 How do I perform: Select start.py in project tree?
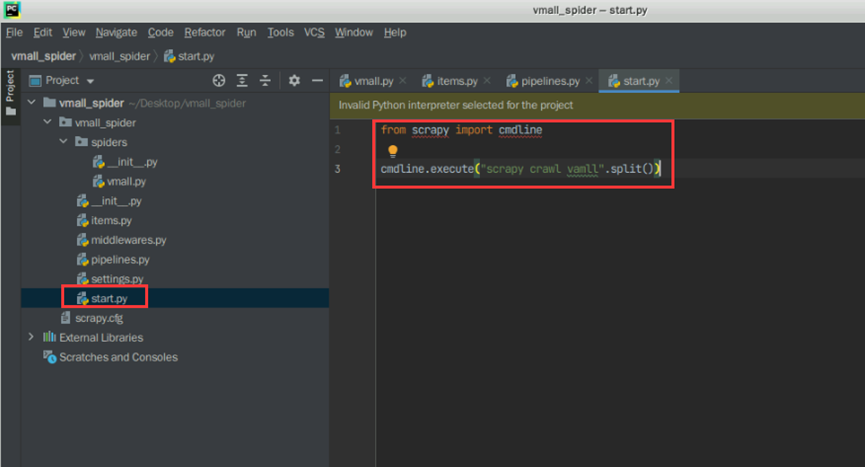tap(109, 298)
